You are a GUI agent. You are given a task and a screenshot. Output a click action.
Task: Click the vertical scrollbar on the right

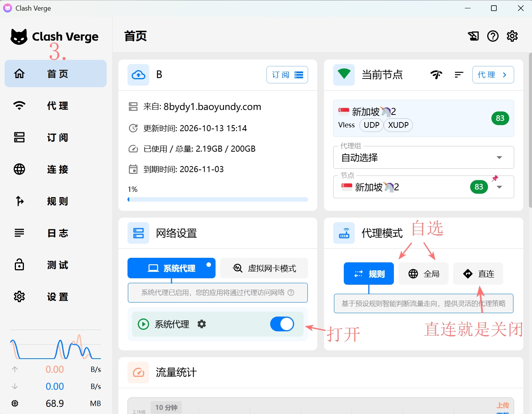[x=530, y=130]
